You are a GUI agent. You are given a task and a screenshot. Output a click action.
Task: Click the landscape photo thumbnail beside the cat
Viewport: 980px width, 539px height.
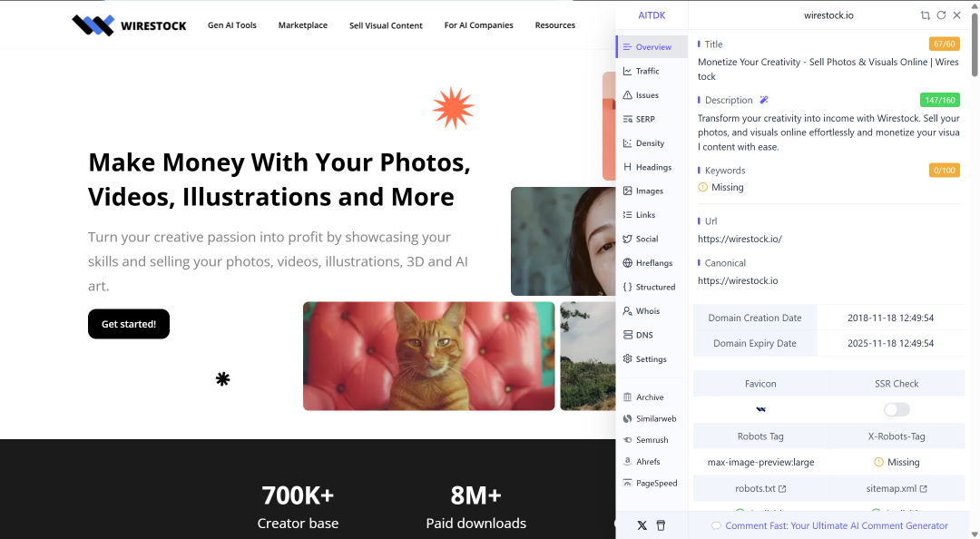pyautogui.click(x=587, y=357)
